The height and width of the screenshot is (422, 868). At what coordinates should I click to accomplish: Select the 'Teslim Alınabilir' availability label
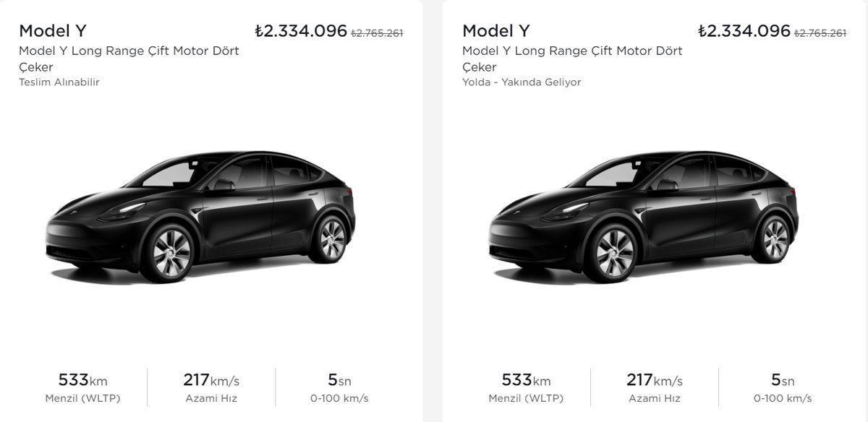(x=58, y=82)
